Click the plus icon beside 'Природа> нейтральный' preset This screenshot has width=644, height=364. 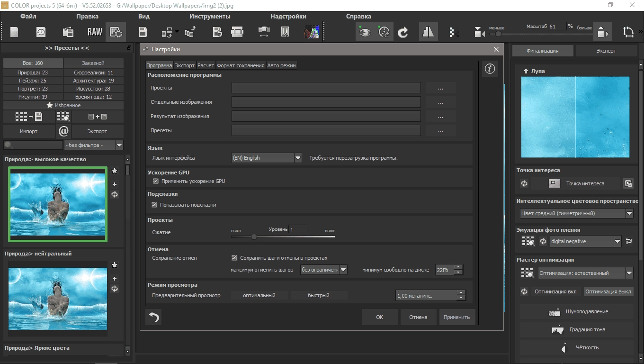115,279
